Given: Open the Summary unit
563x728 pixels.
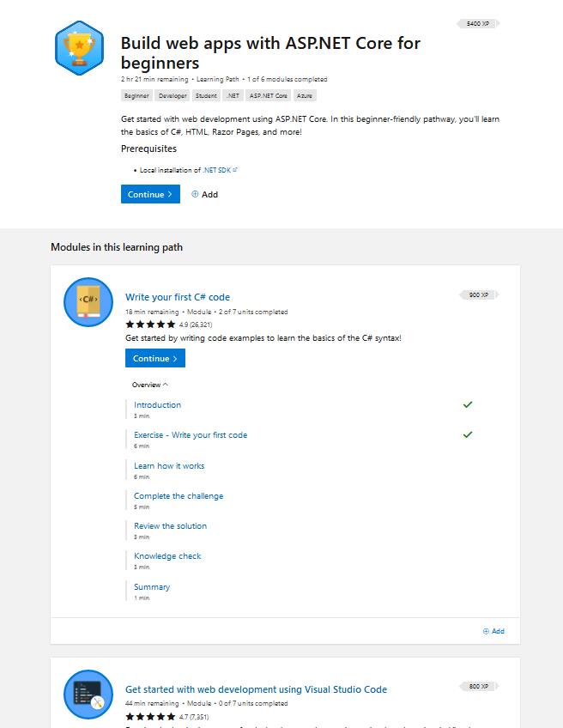Looking at the screenshot, I should (152, 587).
